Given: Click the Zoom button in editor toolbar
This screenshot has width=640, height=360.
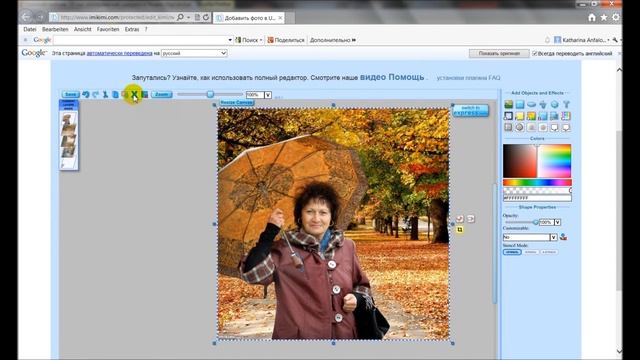Looking at the screenshot, I should (162, 94).
